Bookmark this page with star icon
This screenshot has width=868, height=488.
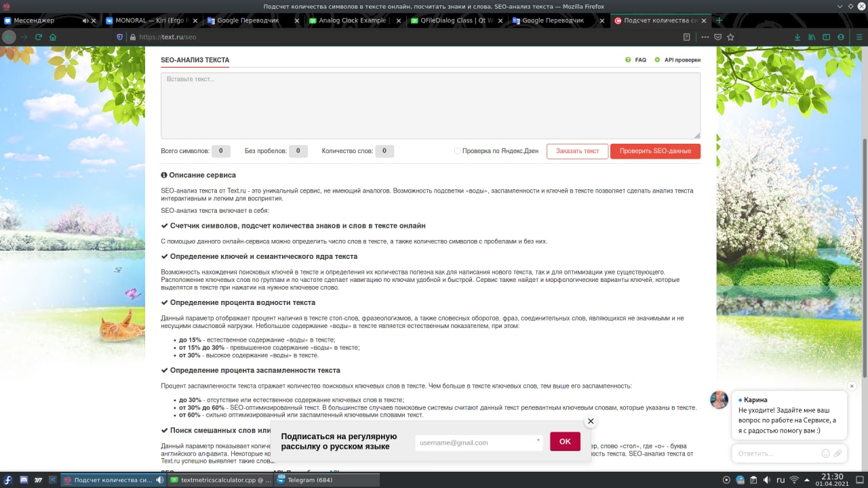(x=730, y=37)
